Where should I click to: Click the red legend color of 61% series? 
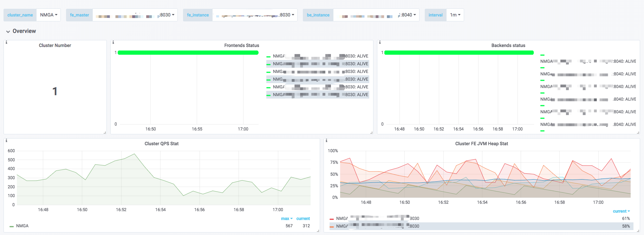[x=332, y=219]
